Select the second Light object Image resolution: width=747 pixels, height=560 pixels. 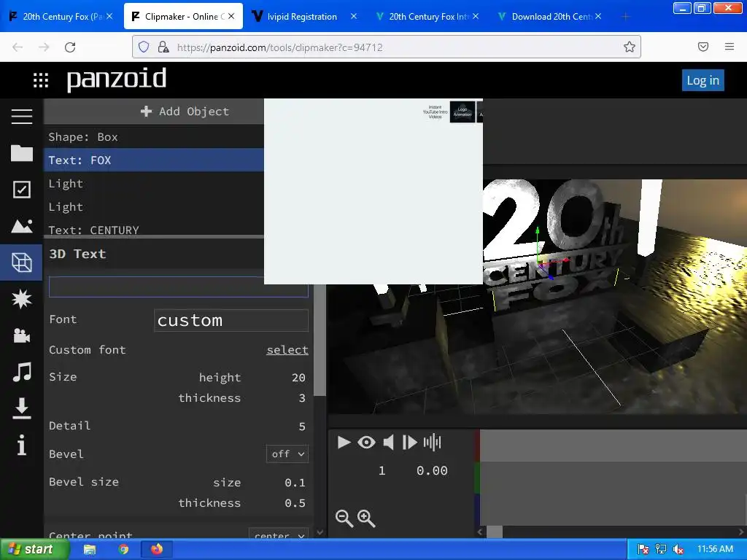(x=154, y=206)
